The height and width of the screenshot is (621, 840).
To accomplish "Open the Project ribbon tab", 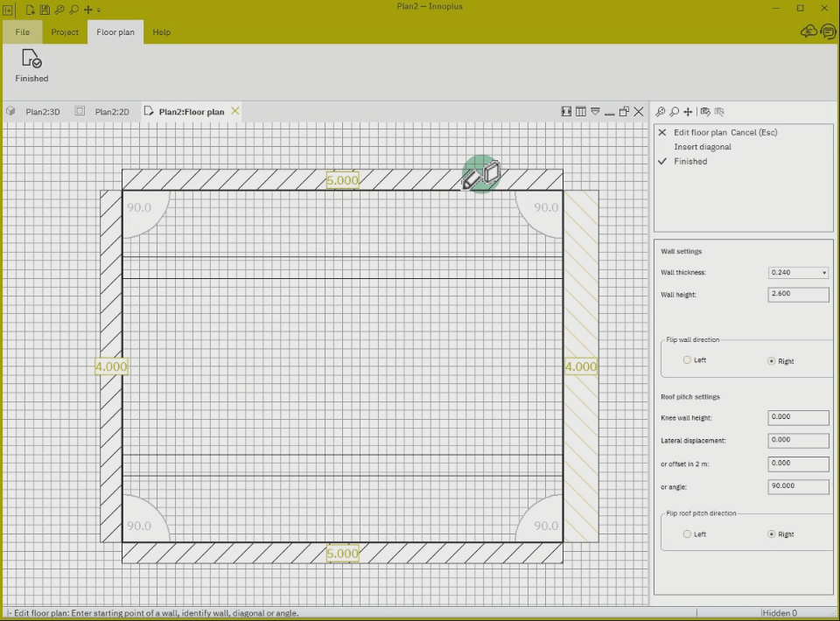I will point(65,32).
